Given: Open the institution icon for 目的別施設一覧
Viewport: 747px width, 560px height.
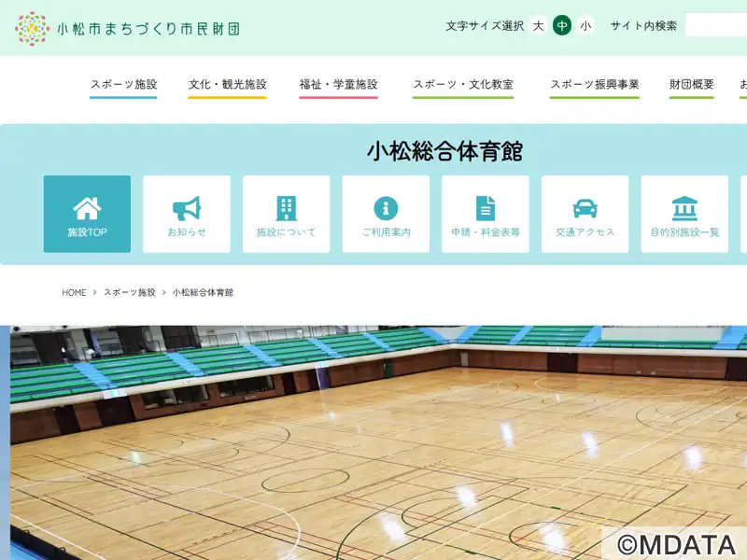Looking at the screenshot, I should pos(684,208).
